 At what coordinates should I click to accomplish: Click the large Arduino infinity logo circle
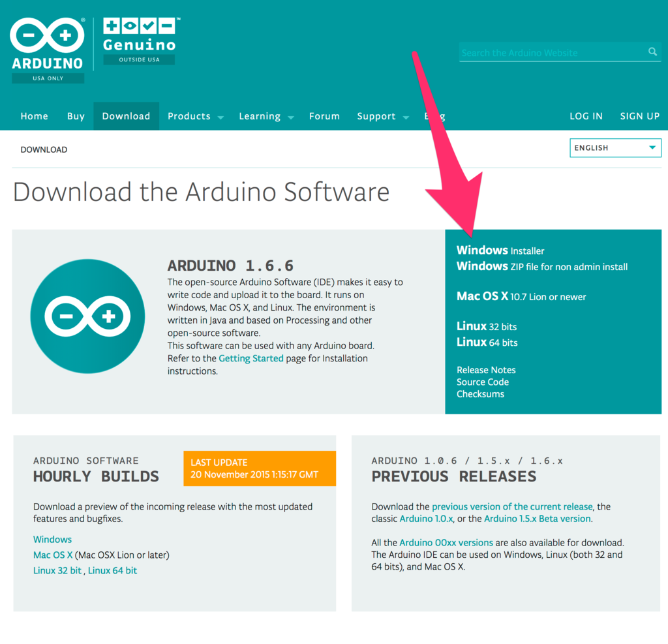click(x=88, y=316)
